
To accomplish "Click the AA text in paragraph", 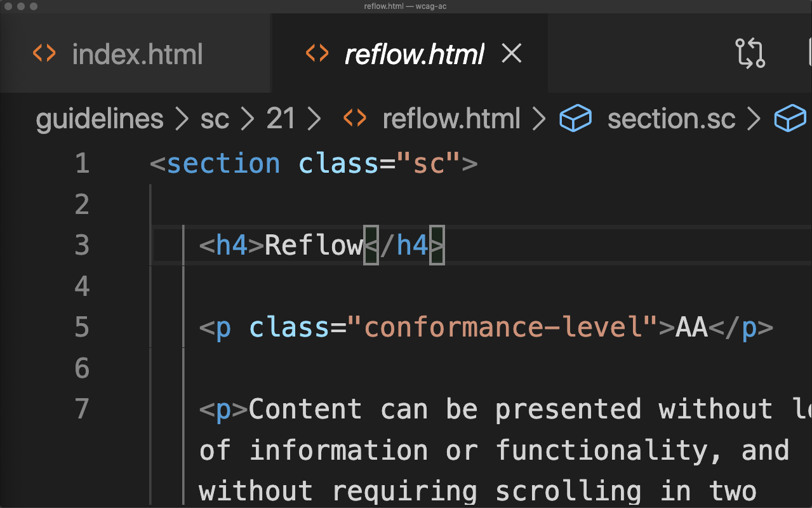I will coord(691,327).
